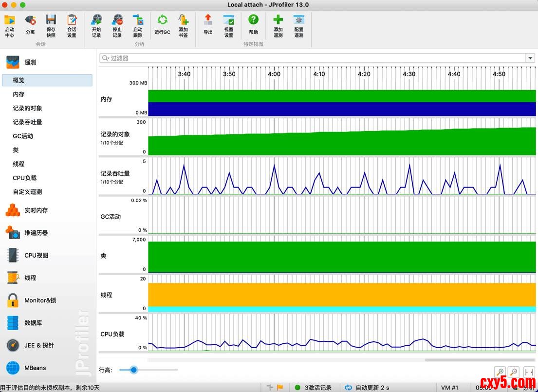Click the Detach (分离) plug icon
The height and width of the screenshot is (392, 538).
coord(30,20)
